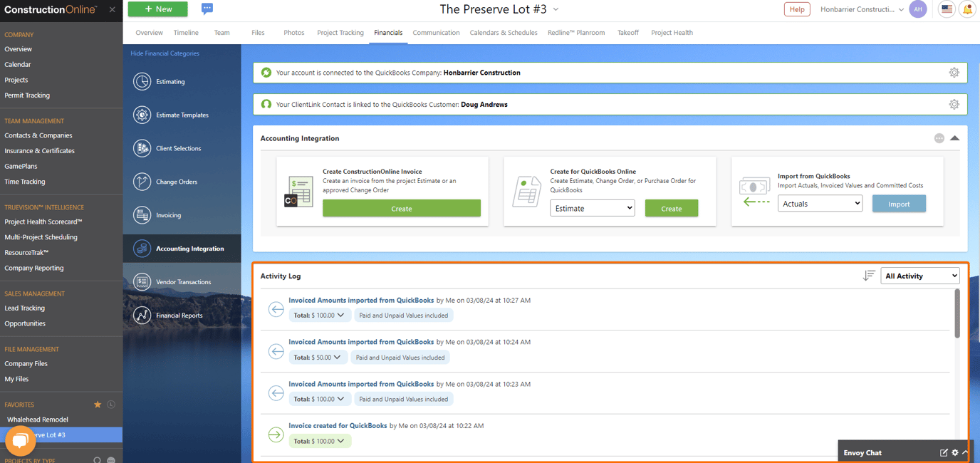Image resolution: width=980 pixels, height=463 pixels.
Task: Open the Communication tab
Action: point(436,32)
